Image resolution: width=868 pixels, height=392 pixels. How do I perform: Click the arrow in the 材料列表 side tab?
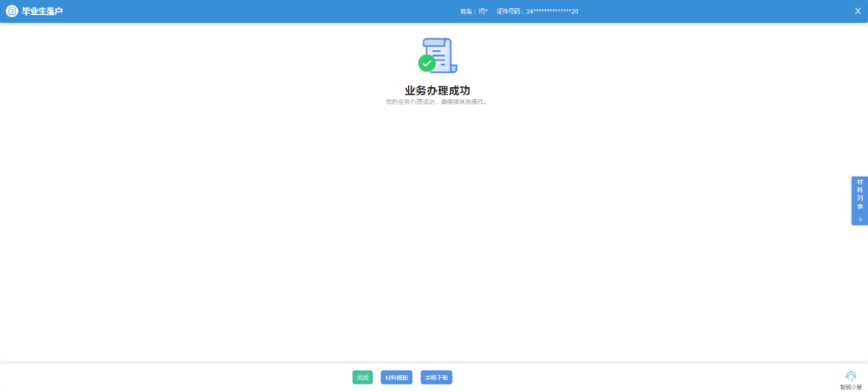tap(859, 219)
